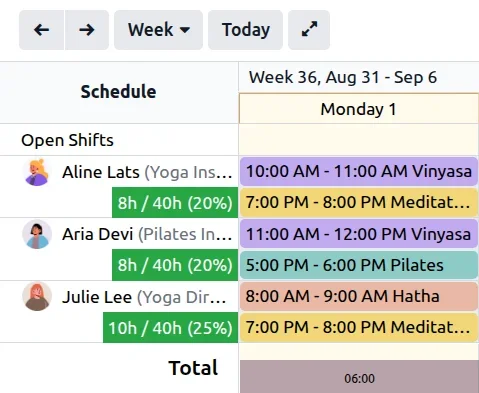Click Julie Lee 10h / 40h progress bar
The image size is (479, 393).
pyautogui.click(x=170, y=328)
